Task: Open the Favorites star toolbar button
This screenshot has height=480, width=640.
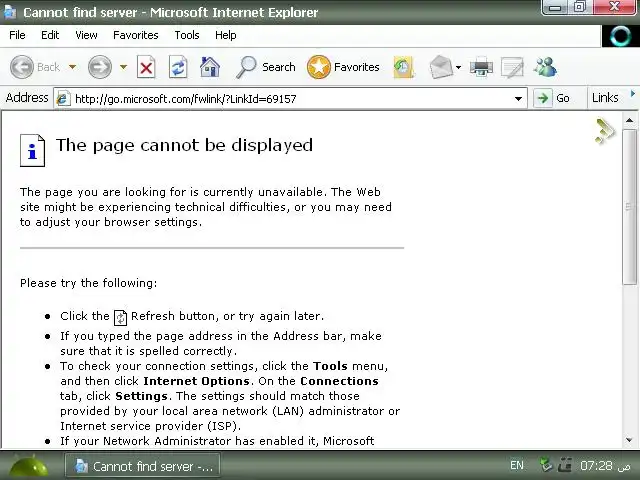Action: 343,67
